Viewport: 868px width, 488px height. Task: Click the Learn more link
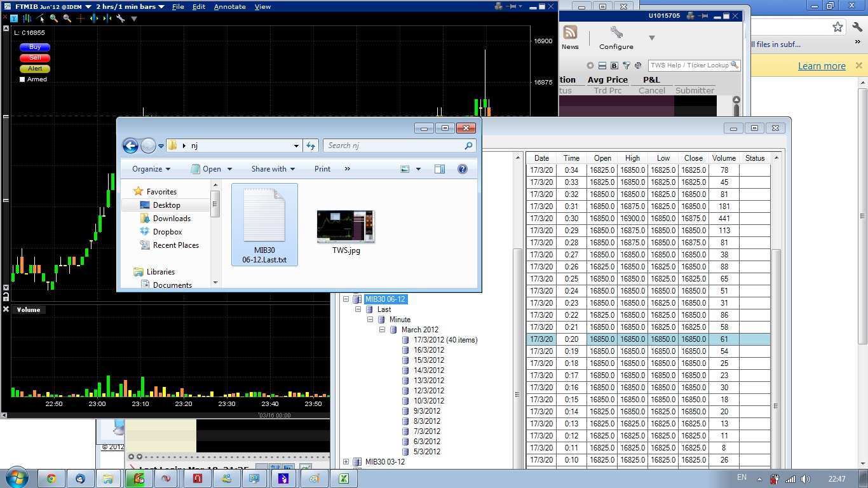tap(822, 66)
